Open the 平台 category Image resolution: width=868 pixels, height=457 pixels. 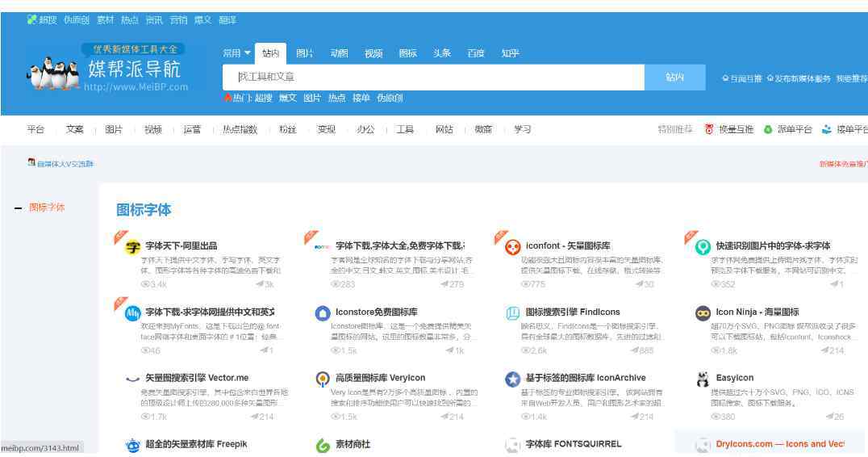tap(35, 130)
